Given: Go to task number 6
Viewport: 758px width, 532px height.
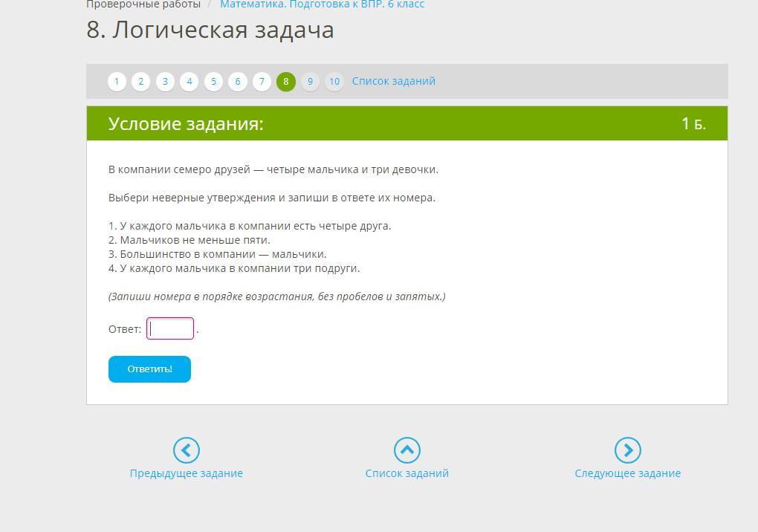Looking at the screenshot, I should (238, 81).
